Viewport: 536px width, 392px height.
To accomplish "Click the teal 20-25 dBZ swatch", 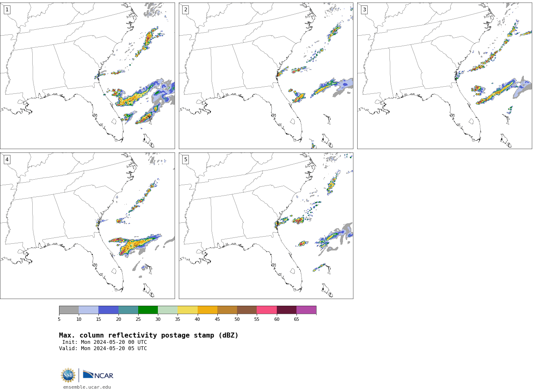I will [128, 310].
